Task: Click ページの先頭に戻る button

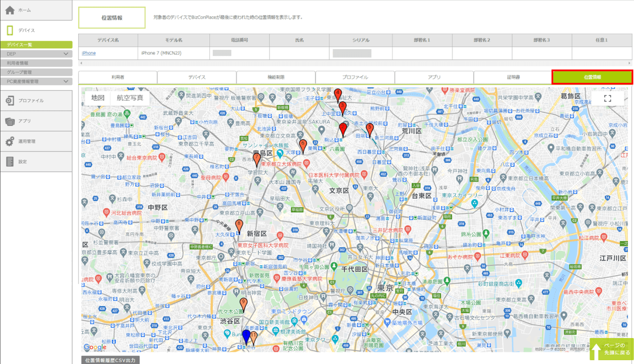Action: [612, 349]
